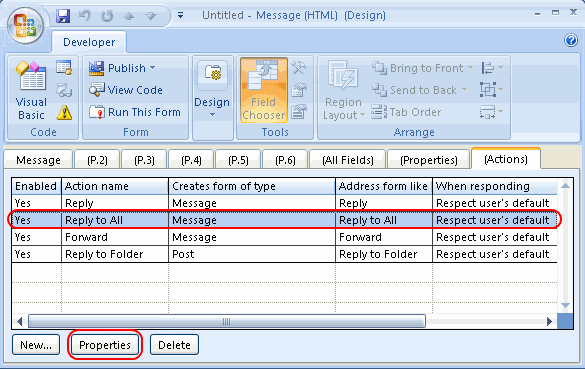Toggle the Field Chooser
Image resolution: width=585 pixels, height=369 pixels.
[263, 90]
